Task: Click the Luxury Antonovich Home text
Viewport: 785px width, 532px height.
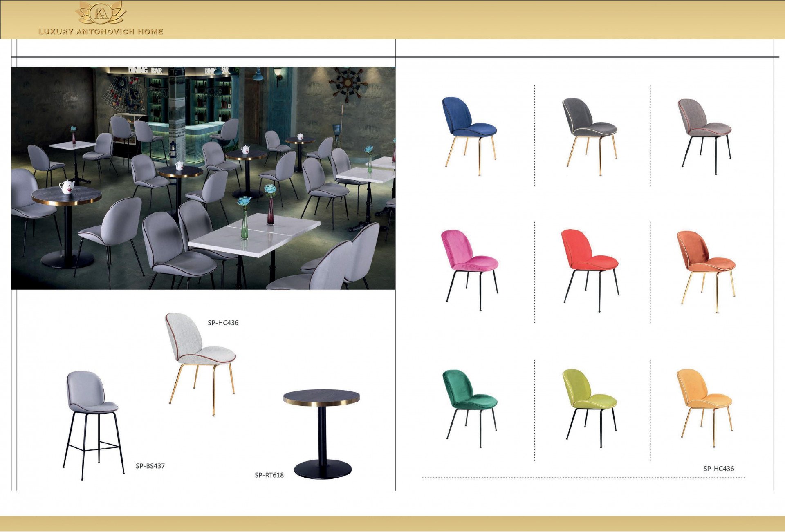Action: [101, 31]
